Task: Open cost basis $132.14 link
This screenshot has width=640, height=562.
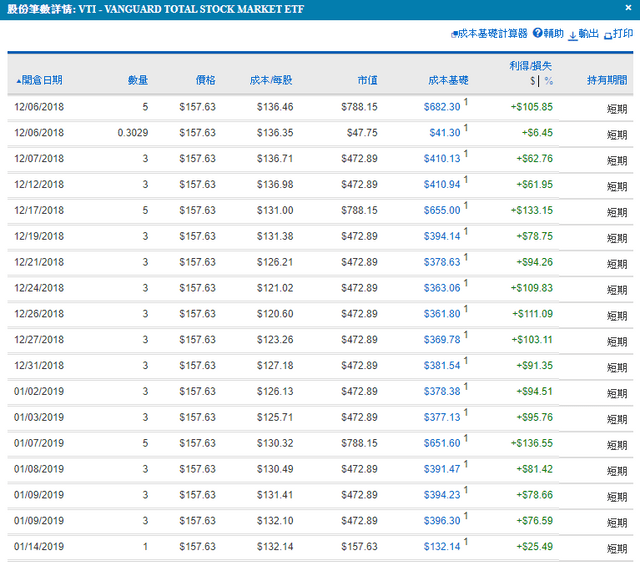Action: click(x=442, y=546)
